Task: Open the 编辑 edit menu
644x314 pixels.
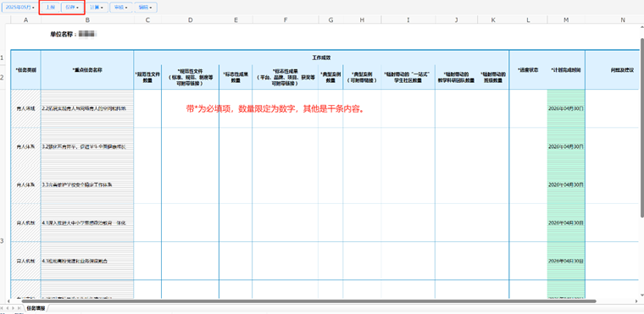Action: 146,8
